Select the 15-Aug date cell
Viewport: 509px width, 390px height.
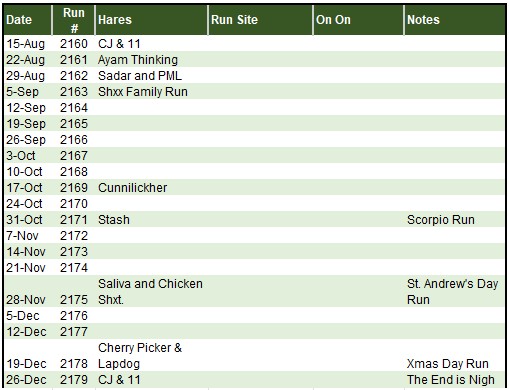25,44
